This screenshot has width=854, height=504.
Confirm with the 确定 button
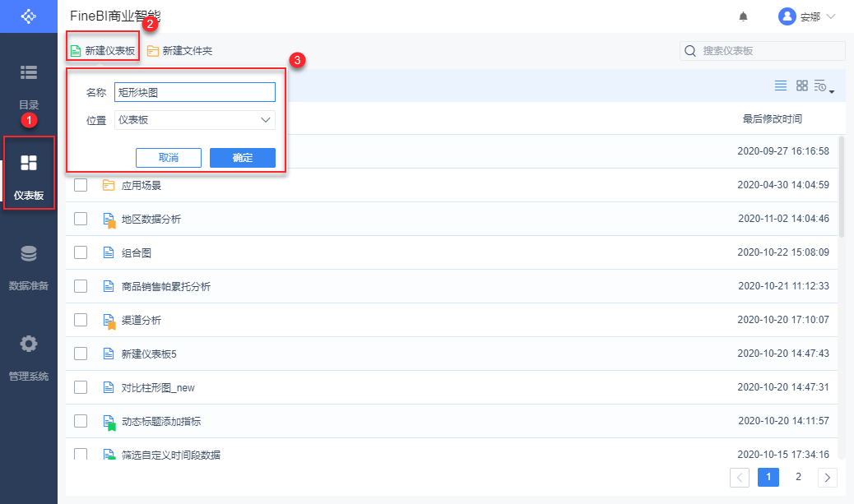243,158
